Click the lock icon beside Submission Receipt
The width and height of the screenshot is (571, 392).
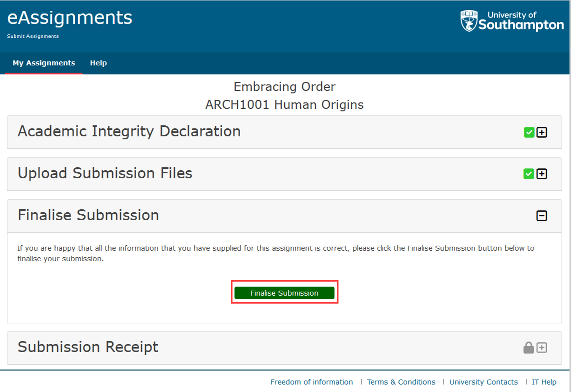coord(528,347)
